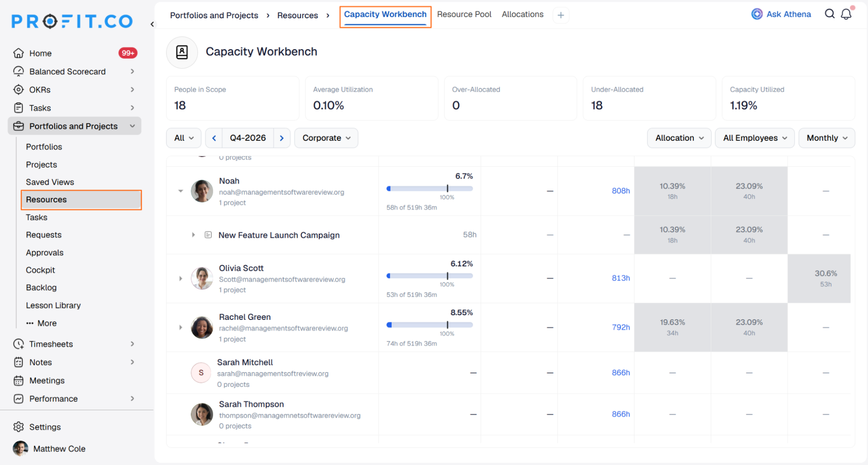The height and width of the screenshot is (465, 868).
Task: Click the OKRs target icon
Action: point(18,90)
